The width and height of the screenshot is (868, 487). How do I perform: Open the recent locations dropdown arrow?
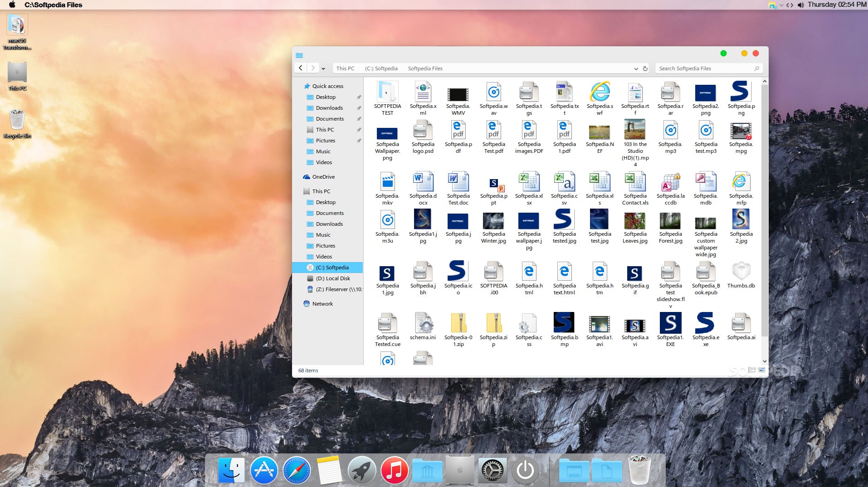[x=323, y=68]
